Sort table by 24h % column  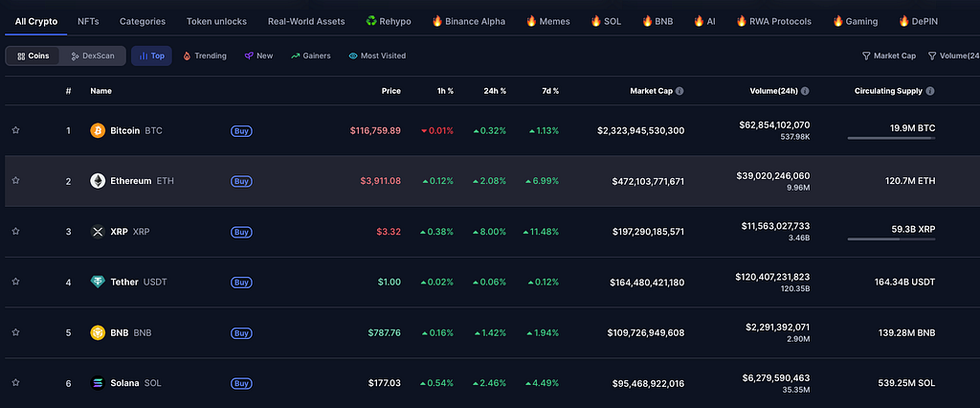(x=495, y=91)
